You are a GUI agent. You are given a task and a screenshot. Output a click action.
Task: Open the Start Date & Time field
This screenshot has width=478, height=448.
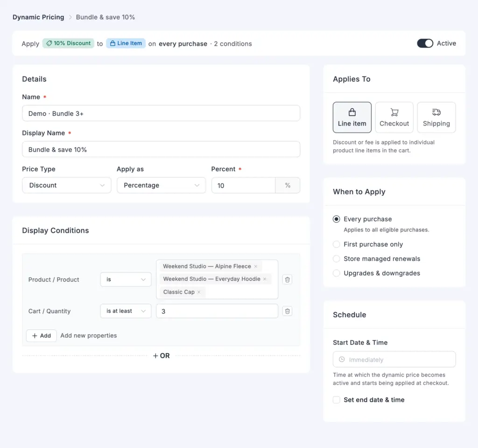(394, 360)
